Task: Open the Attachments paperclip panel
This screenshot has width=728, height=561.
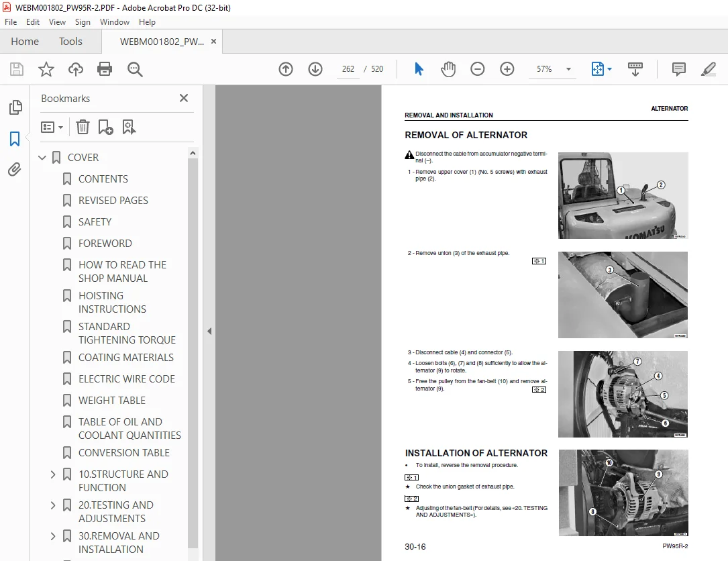Action: (15, 170)
